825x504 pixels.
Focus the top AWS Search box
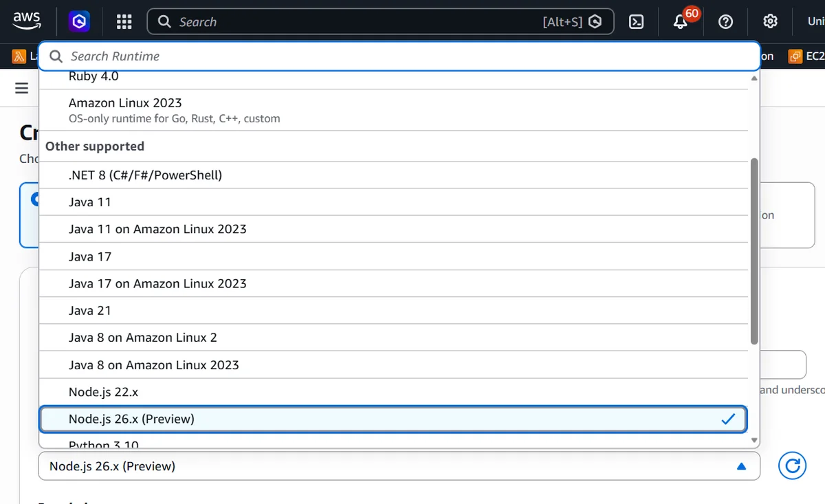point(379,22)
